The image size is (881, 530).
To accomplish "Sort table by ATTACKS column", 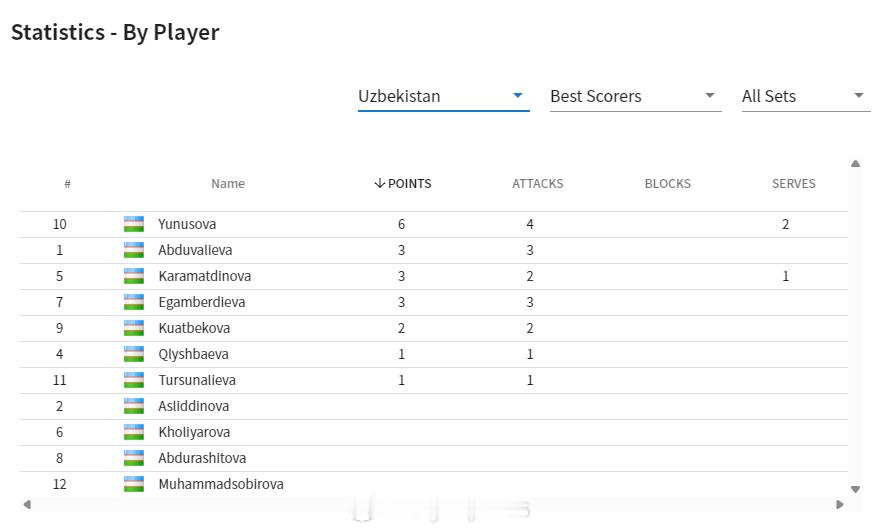I will 537,184.
